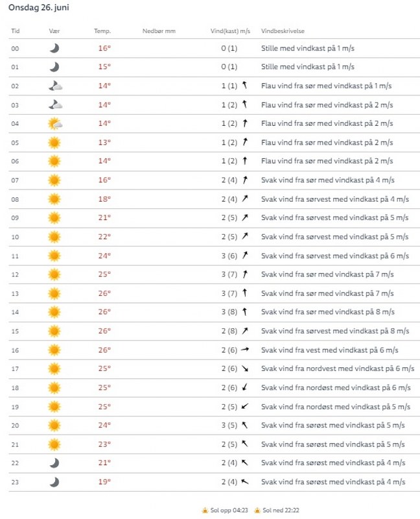
Task: Click the clear night moon icon at hour 00
Action: [54, 48]
